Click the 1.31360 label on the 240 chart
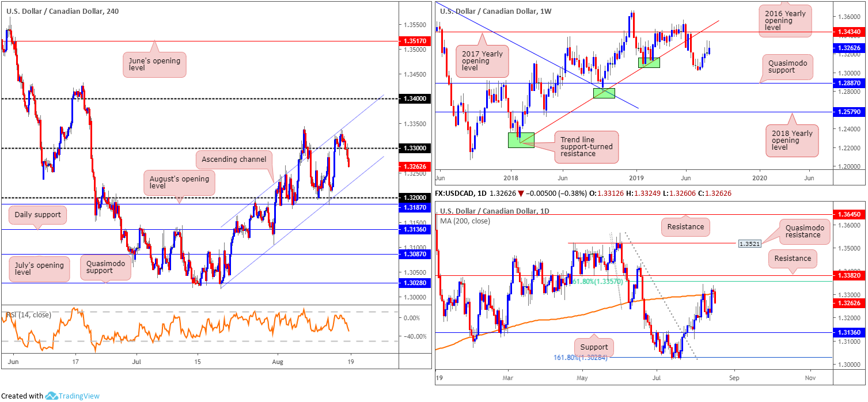This screenshot has width=868, height=402. point(415,230)
